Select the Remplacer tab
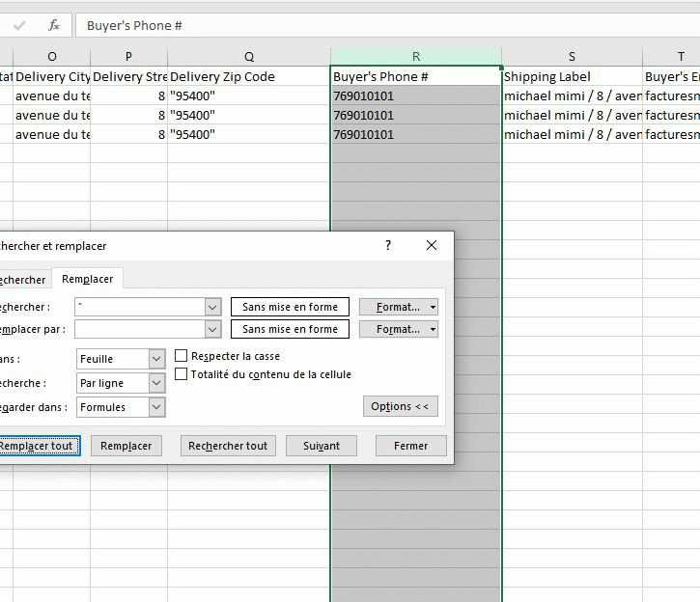The height and width of the screenshot is (602, 700). point(87,279)
